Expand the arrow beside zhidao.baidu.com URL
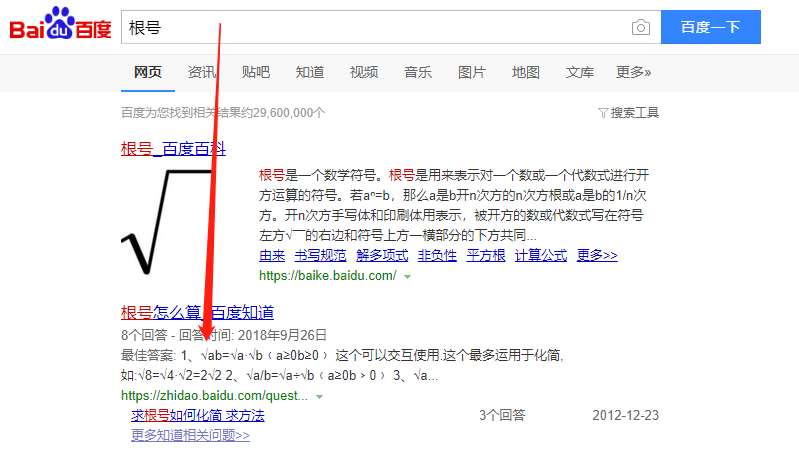This screenshot has height=452, width=799. [x=319, y=396]
